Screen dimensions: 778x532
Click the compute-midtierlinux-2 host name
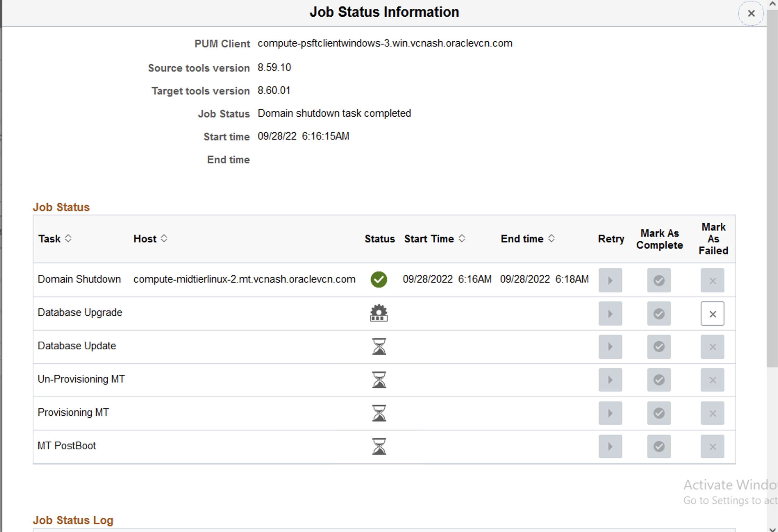click(244, 279)
